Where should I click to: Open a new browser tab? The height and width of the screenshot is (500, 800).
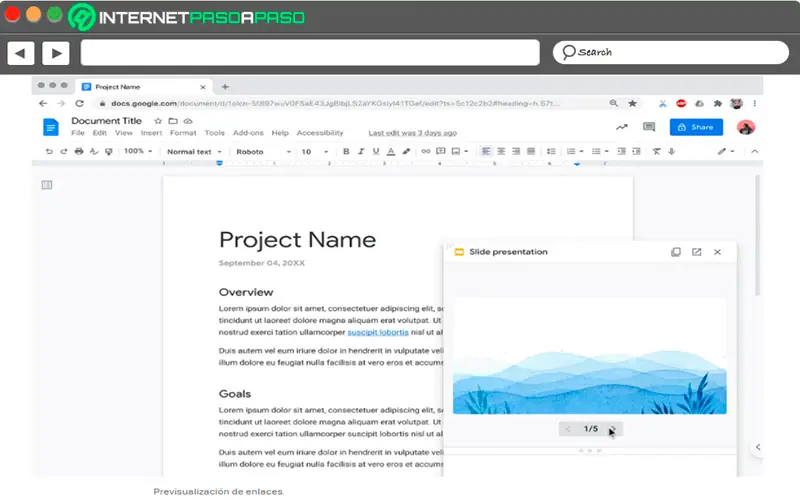pos(225,87)
